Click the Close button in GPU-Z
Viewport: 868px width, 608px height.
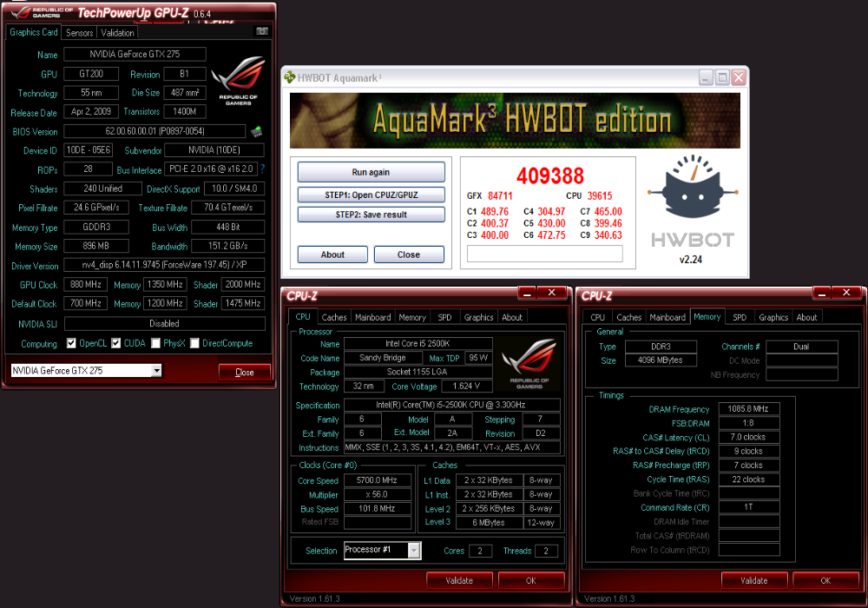[x=244, y=372]
